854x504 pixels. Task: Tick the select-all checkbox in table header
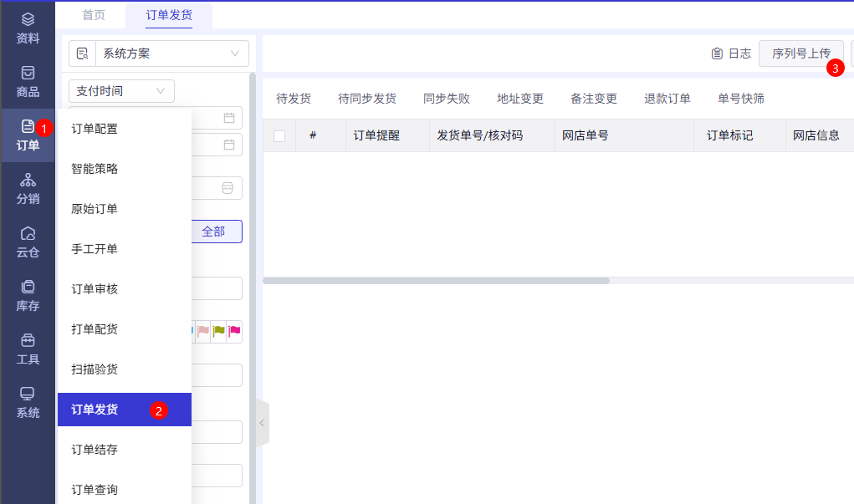point(279,136)
